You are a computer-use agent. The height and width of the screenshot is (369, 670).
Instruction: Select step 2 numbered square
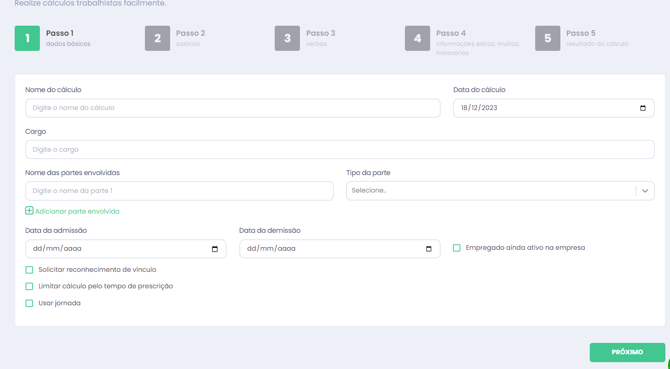click(x=157, y=38)
